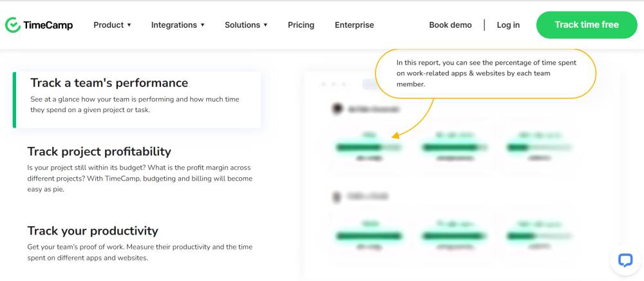644x281 pixels.
Task: Click the second team member avatar in report
Action: [337, 197]
